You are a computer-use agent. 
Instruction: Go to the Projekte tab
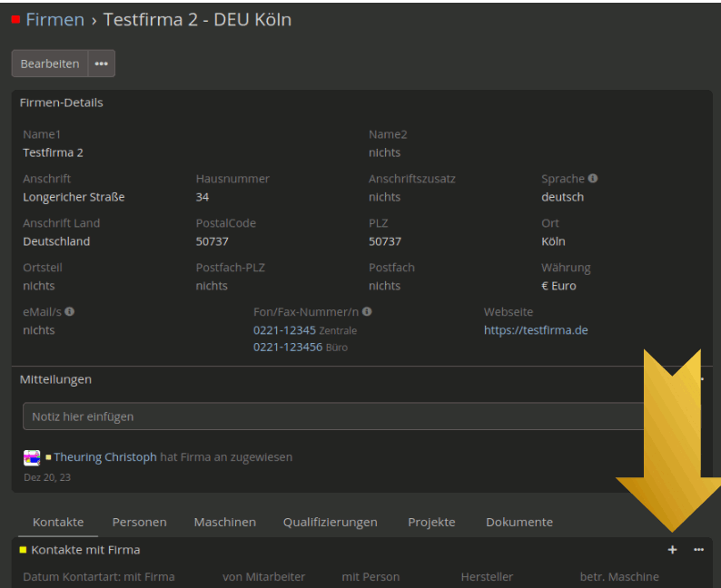[x=431, y=522]
